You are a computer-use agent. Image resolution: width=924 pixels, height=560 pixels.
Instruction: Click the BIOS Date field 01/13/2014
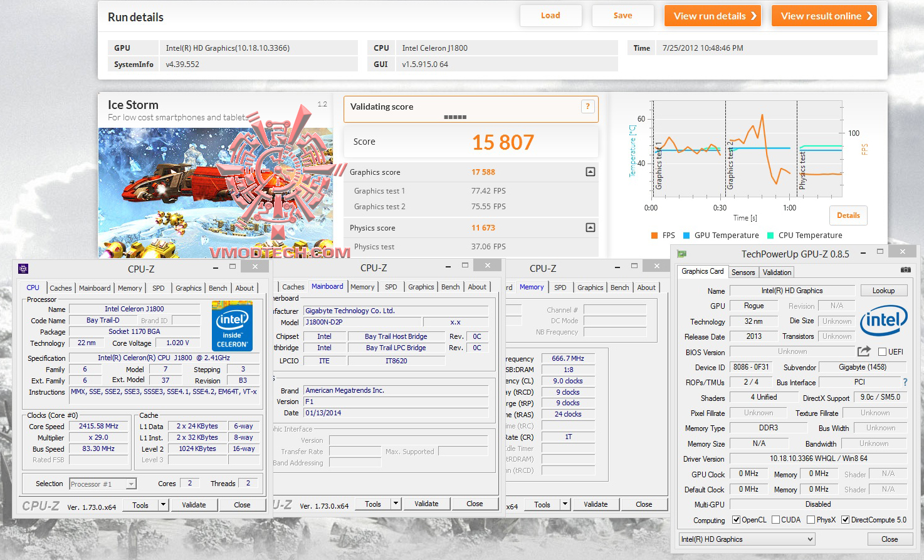(396, 413)
